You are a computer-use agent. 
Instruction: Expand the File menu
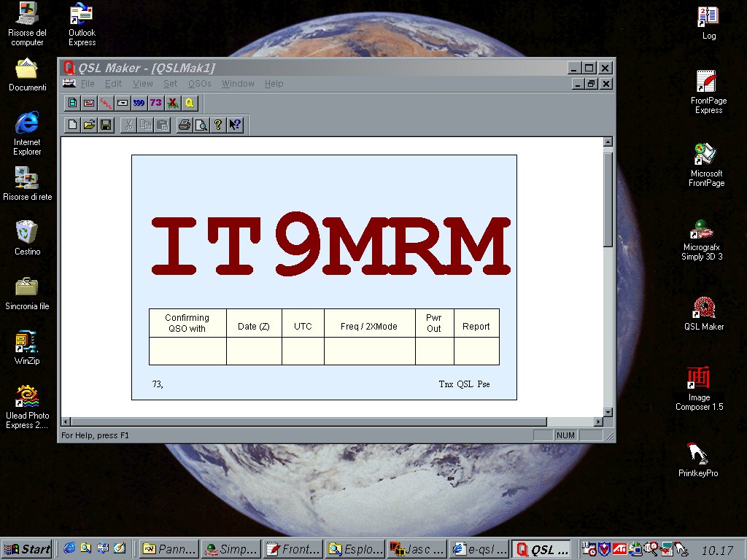pyautogui.click(x=88, y=84)
